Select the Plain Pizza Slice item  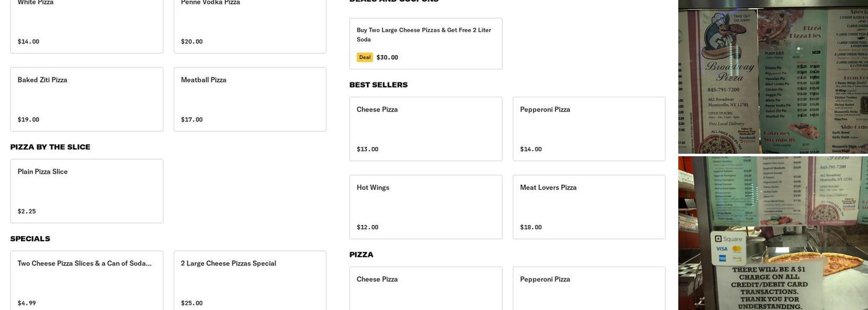click(87, 191)
